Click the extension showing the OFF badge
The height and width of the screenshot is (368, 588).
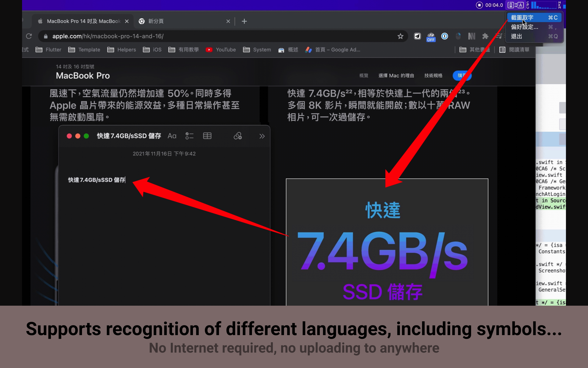[431, 37]
